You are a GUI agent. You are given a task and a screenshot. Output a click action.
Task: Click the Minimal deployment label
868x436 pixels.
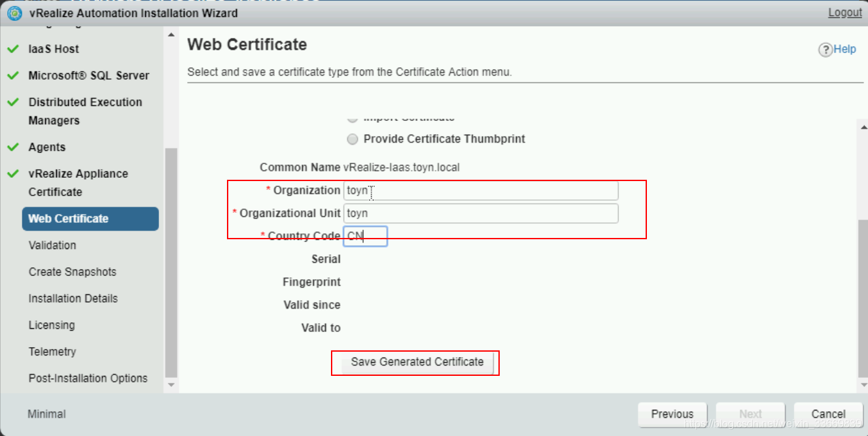pos(46,414)
